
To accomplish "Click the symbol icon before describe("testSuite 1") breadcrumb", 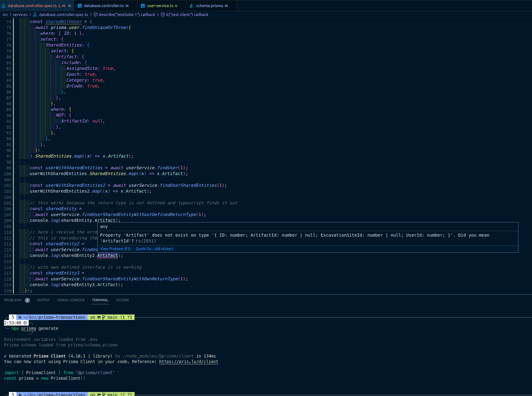I will coord(95,14).
